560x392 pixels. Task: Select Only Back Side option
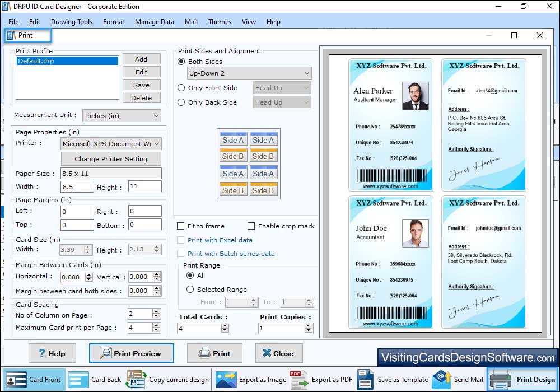coord(181,102)
